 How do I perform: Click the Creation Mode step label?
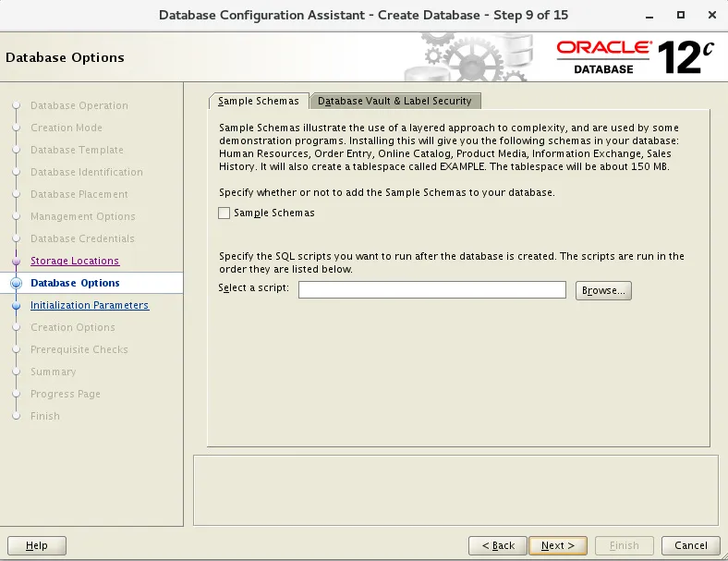[67, 128]
